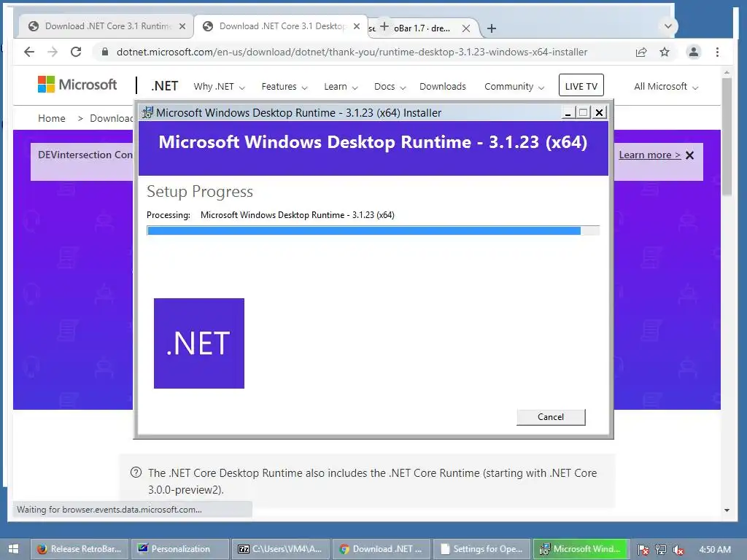Image resolution: width=747 pixels, height=560 pixels.
Task: Click the browser forward arrow
Action: (x=53, y=52)
